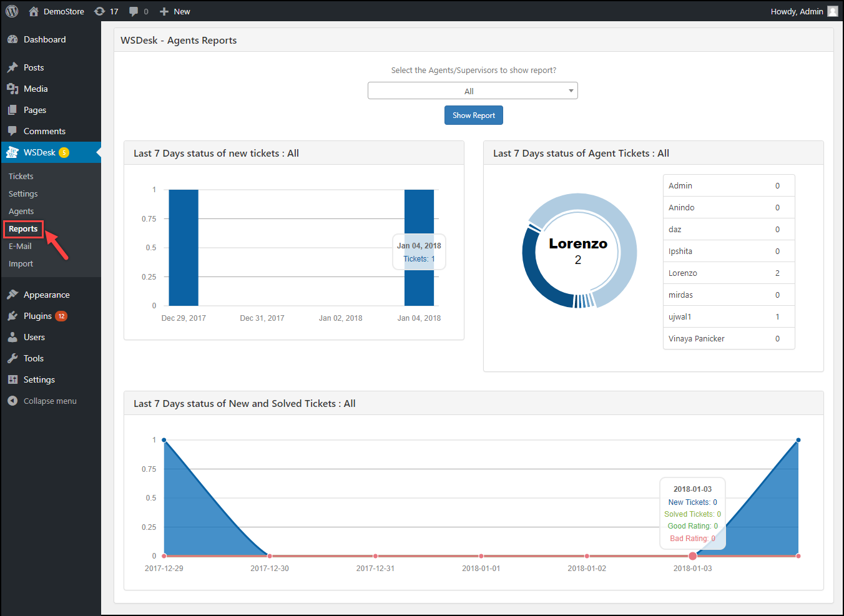Screen dimensions: 844x616
Task: Click Collapse menu text
Action: pos(50,401)
